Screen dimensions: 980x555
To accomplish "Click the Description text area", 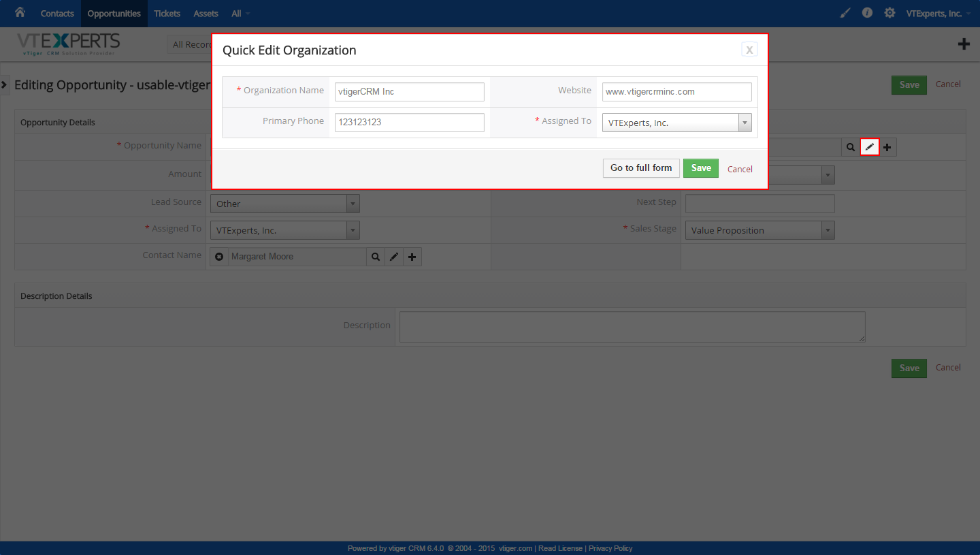I will tap(632, 327).
